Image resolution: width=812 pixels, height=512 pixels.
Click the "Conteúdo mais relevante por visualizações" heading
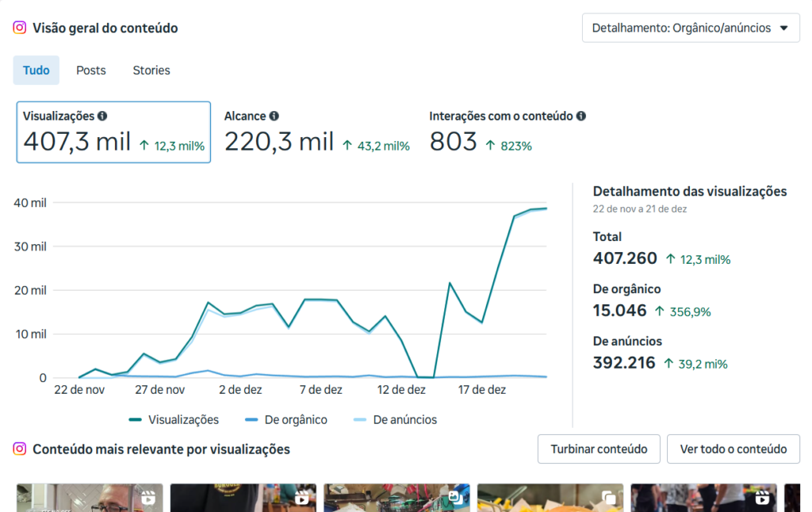point(161,449)
